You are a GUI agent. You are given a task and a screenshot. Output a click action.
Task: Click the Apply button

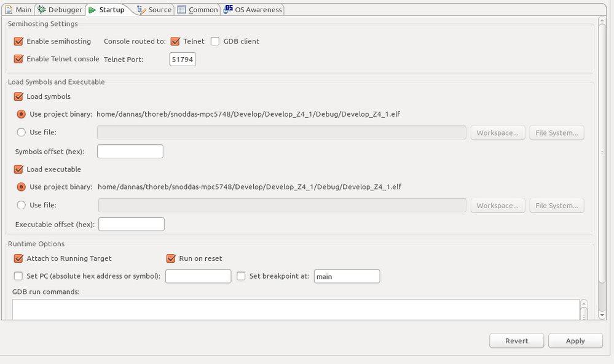[575, 341]
